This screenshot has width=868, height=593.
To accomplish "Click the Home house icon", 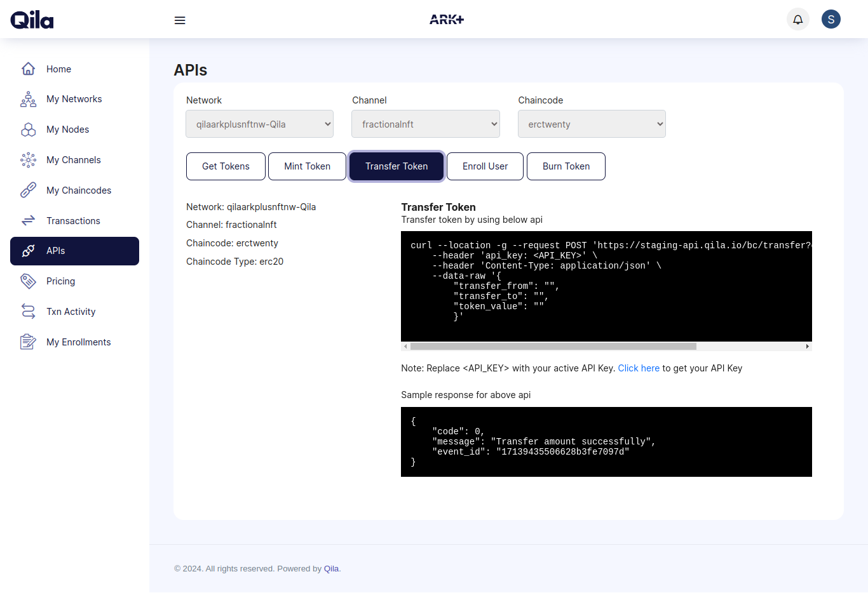I will 28,69.
